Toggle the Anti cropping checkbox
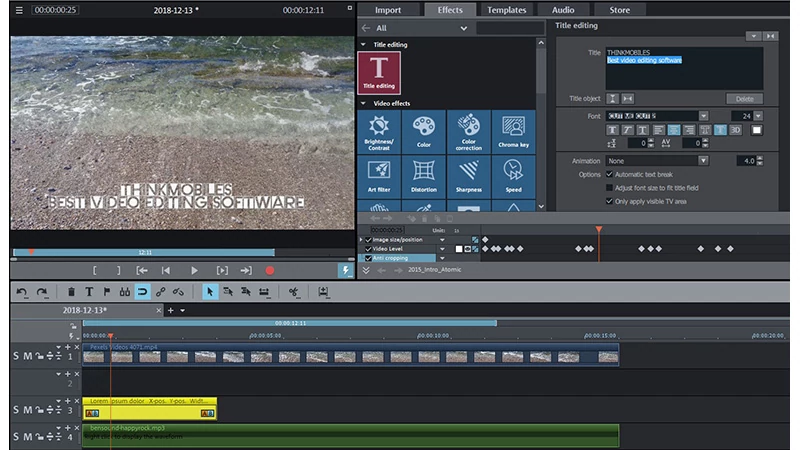 (x=368, y=258)
